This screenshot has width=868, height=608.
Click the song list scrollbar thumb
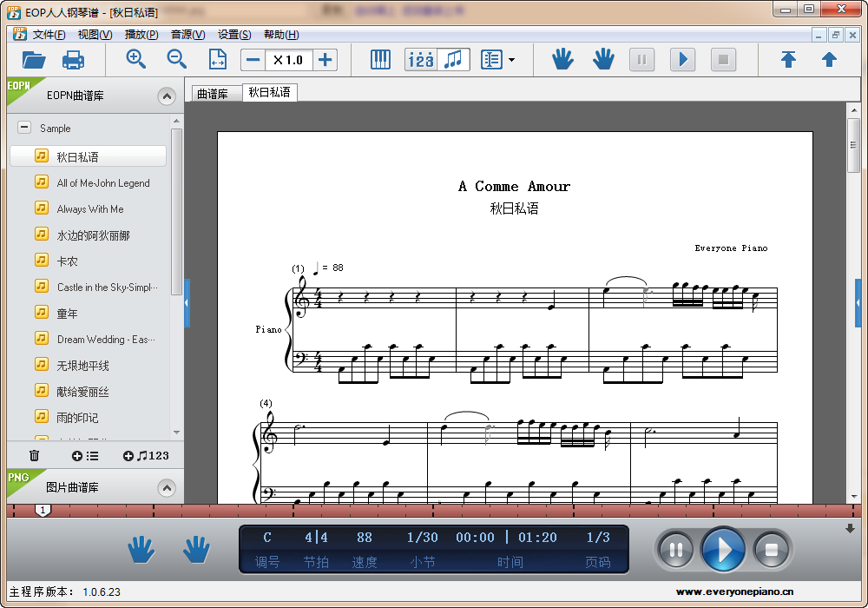click(x=176, y=212)
